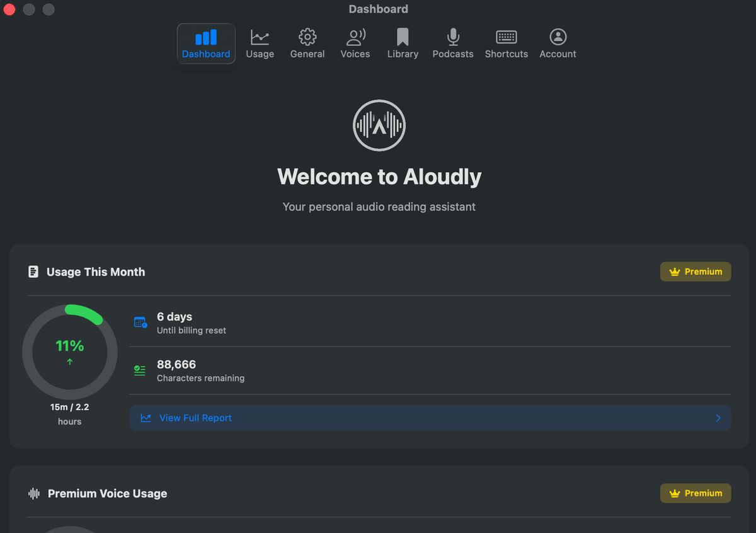
Task: Open Shortcuts via the keyboard icon
Action: 506,43
